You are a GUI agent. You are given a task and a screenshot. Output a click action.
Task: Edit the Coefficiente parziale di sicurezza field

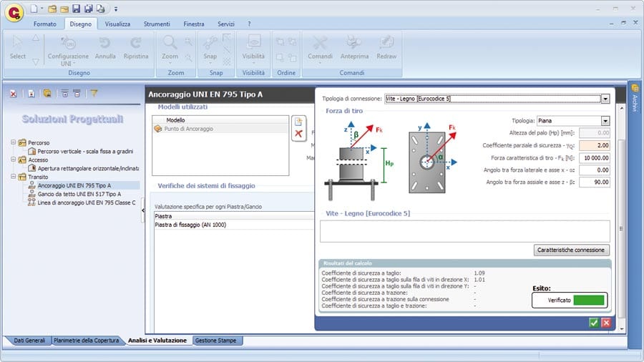[595, 145]
